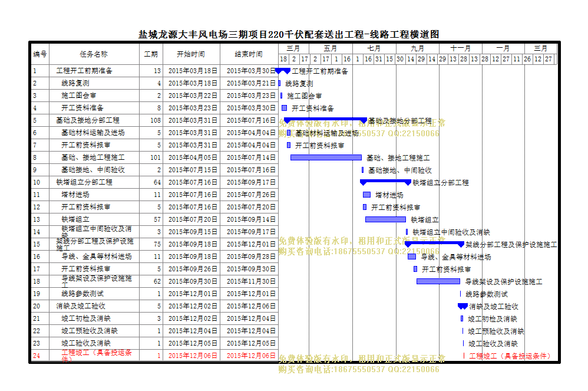Click the start date 2015年04月05日
588x391 pixels.
pos(193,157)
